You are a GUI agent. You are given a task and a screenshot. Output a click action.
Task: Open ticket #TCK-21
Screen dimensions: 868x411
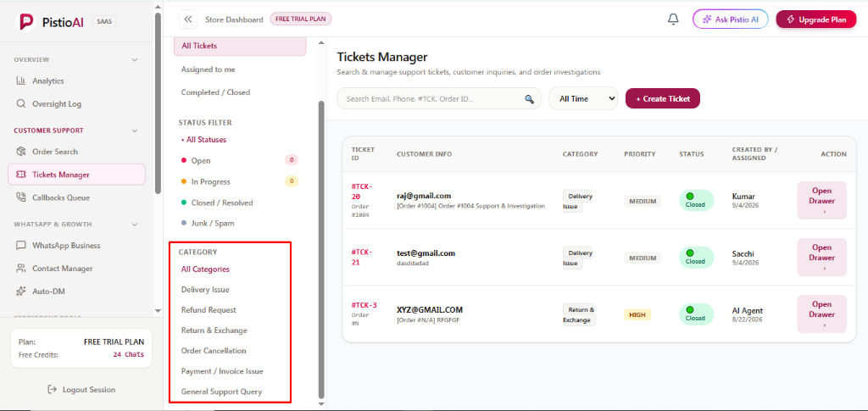coord(361,258)
